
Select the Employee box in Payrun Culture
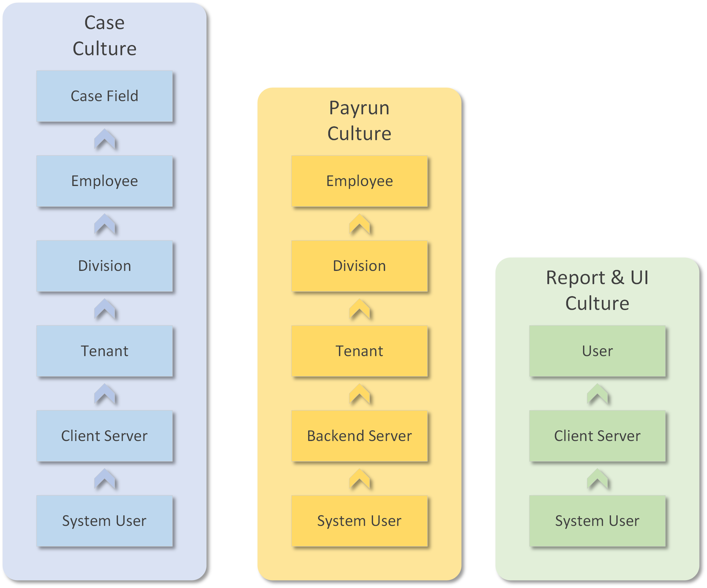(x=359, y=181)
